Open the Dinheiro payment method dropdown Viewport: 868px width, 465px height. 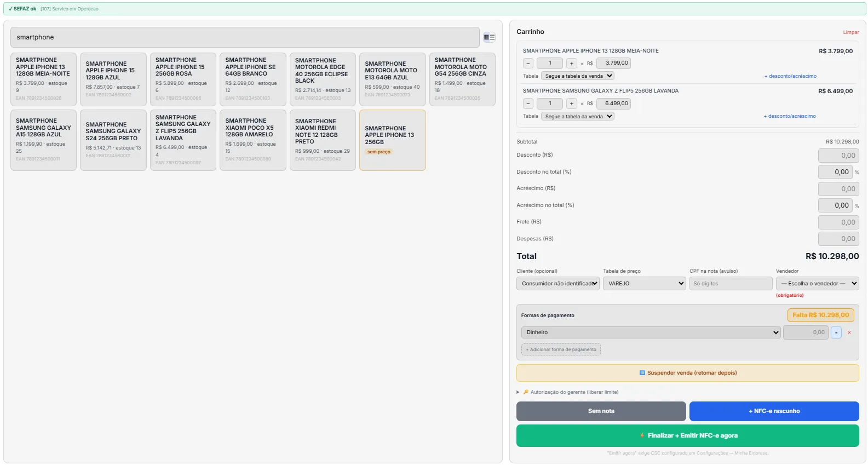[651, 332]
